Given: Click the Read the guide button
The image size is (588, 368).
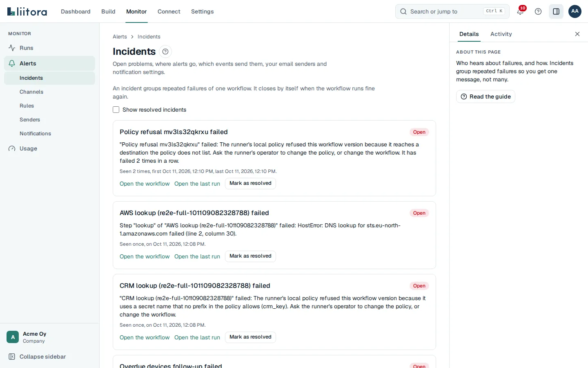Looking at the screenshot, I should point(486,96).
